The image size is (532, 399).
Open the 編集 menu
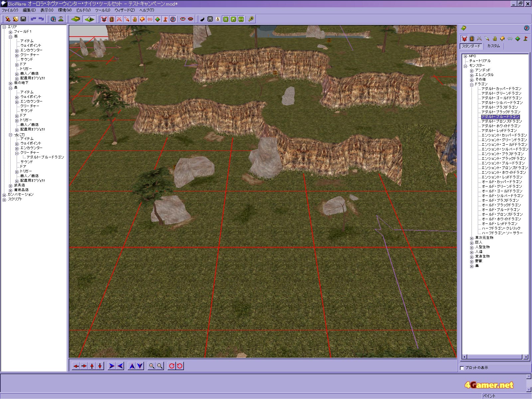(29, 10)
